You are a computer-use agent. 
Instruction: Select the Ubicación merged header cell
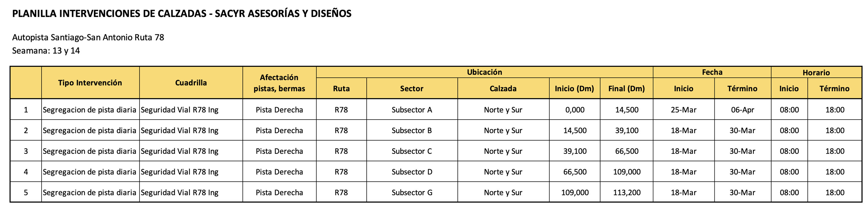(x=485, y=72)
